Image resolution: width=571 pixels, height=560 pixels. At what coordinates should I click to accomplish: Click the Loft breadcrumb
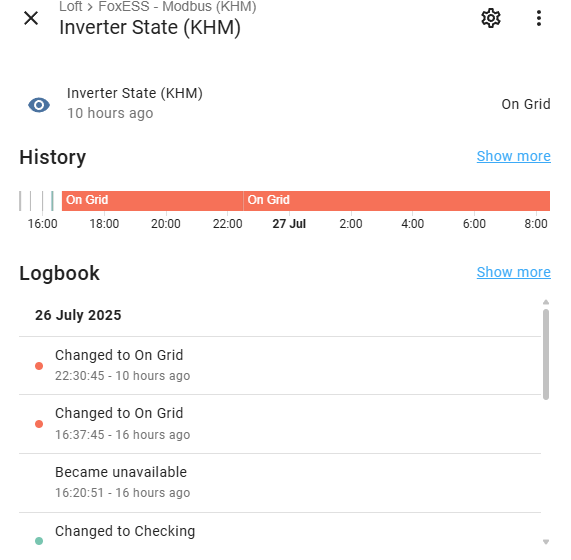pos(71,6)
